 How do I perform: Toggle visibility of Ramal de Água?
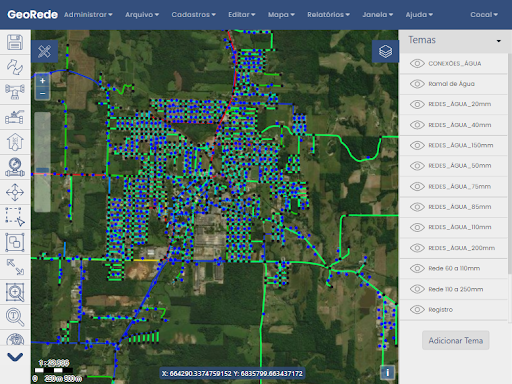[417, 84]
